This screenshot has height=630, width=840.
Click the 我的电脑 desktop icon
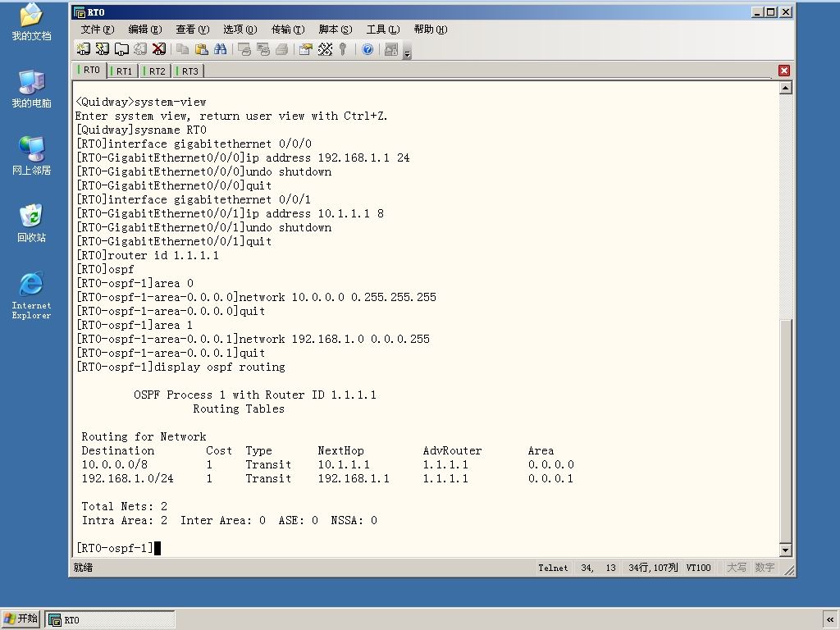(31, 89)
